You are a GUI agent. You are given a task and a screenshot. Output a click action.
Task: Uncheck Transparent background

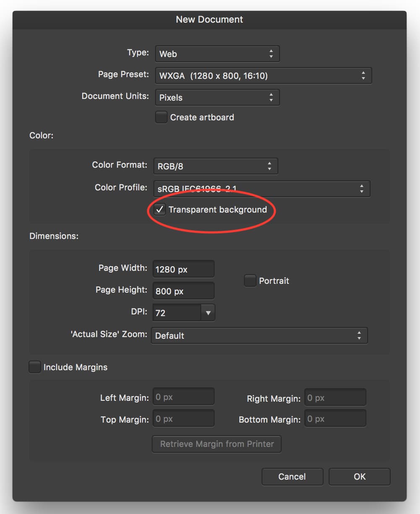[159, 209]
